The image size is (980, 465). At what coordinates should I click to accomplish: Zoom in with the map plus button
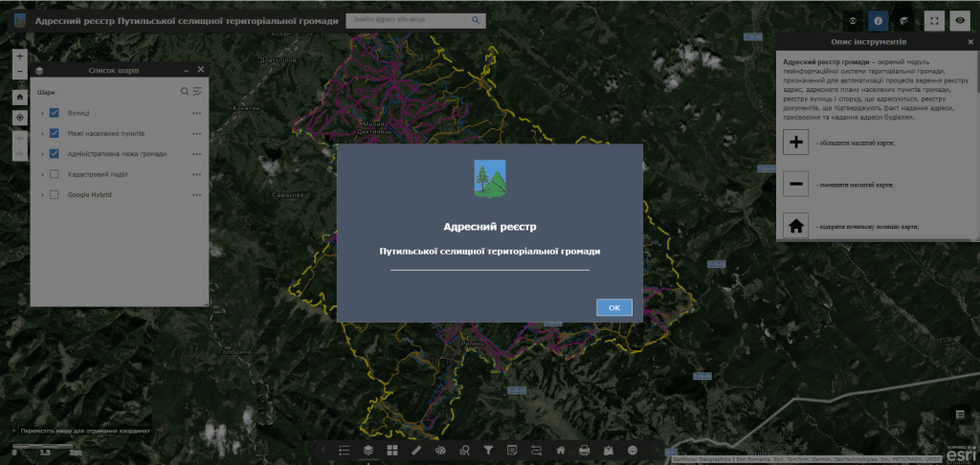[x=20, y=55]
